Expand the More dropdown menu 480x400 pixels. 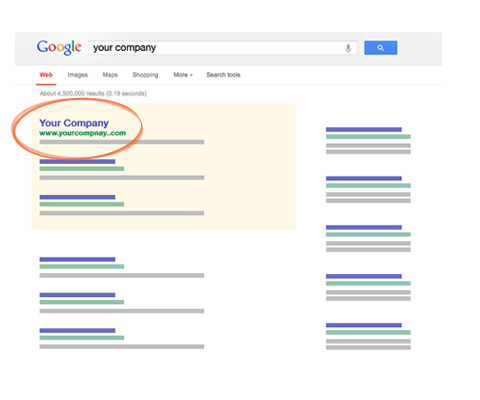click(183, 75)
